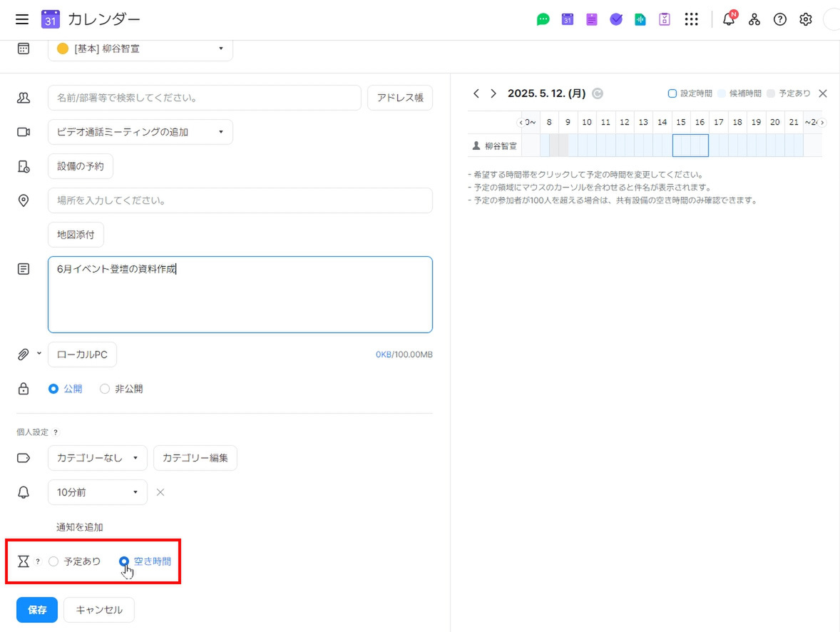Remove the 10分前 notification with X
840x632 pixels.
pos(160,492)
